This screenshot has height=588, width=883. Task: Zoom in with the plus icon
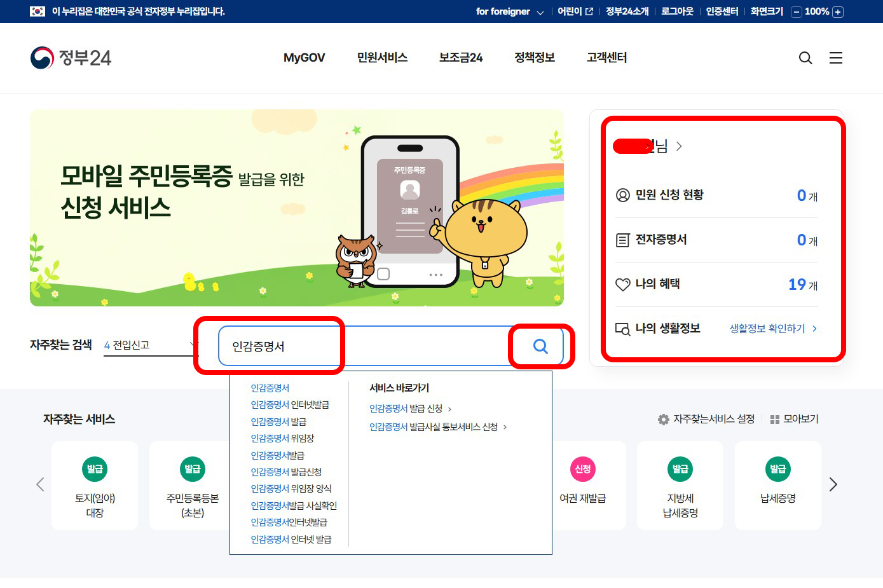[838, 11]
